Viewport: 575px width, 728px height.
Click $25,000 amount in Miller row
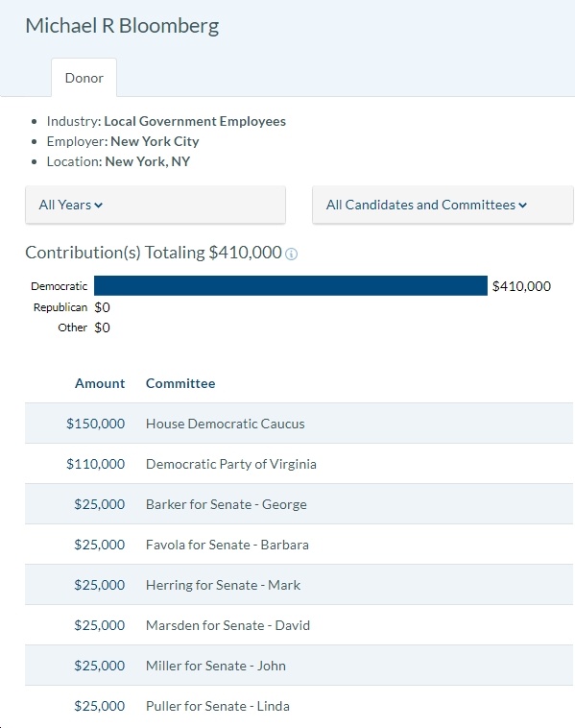point(99,666)
